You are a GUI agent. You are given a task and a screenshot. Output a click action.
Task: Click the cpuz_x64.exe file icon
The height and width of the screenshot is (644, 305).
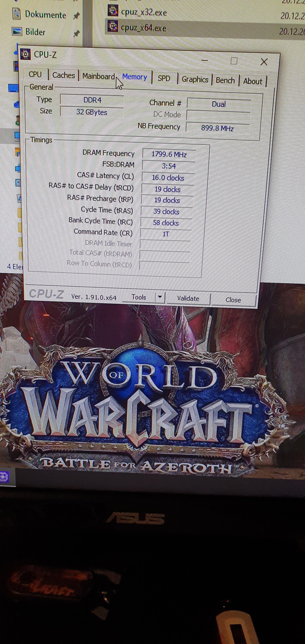click(x=113, y=26)
